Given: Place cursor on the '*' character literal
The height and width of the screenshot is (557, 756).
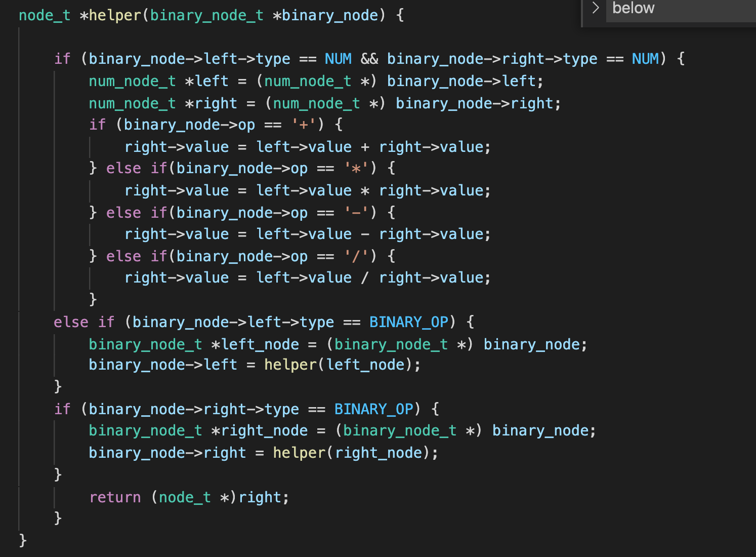Looking at the screenshot, I should [x=356, y=168].
